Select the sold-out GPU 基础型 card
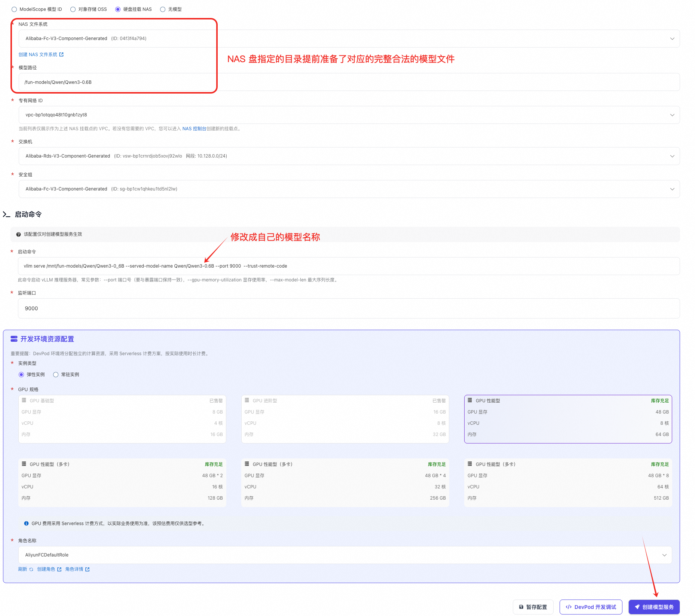 pos(122,419)
